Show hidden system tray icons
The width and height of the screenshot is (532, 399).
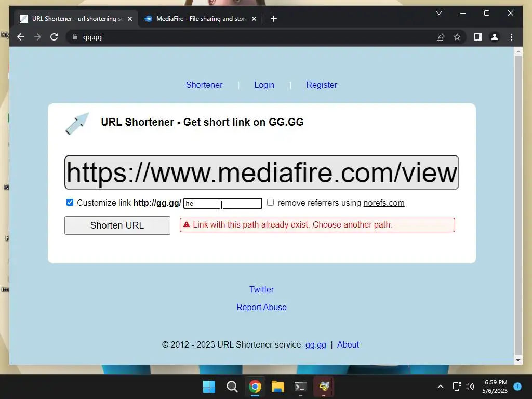coord(441,387)
